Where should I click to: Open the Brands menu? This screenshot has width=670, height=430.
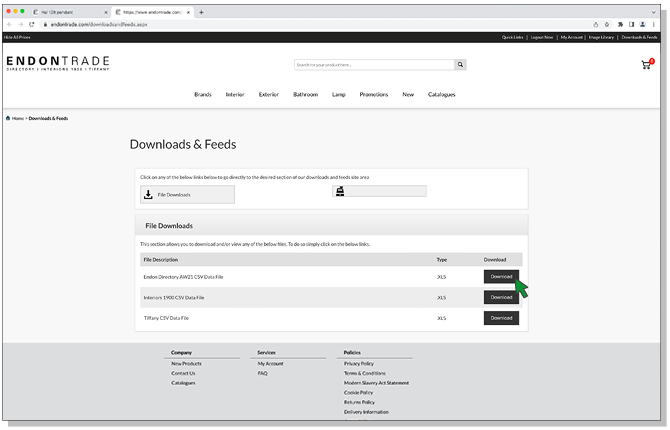203,94
